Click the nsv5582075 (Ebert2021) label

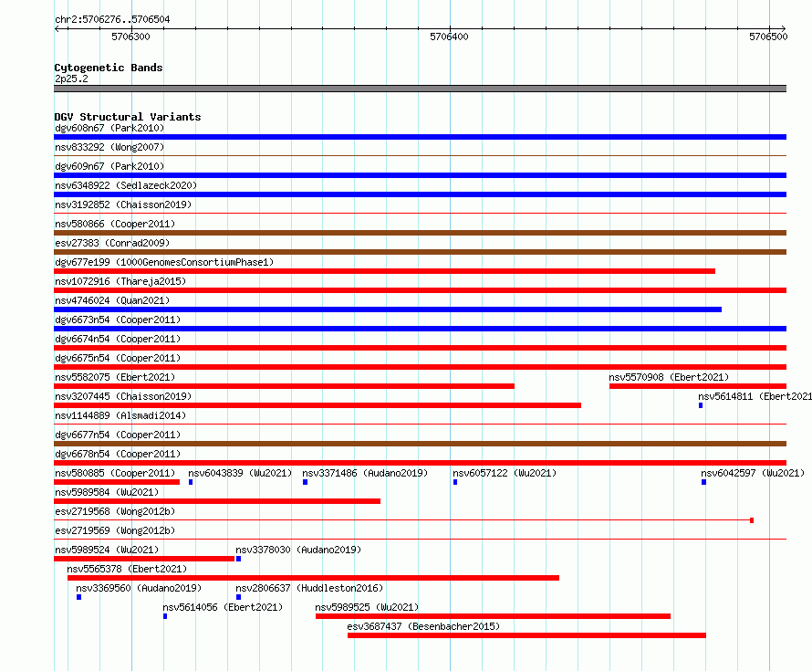tap(115, 377)
